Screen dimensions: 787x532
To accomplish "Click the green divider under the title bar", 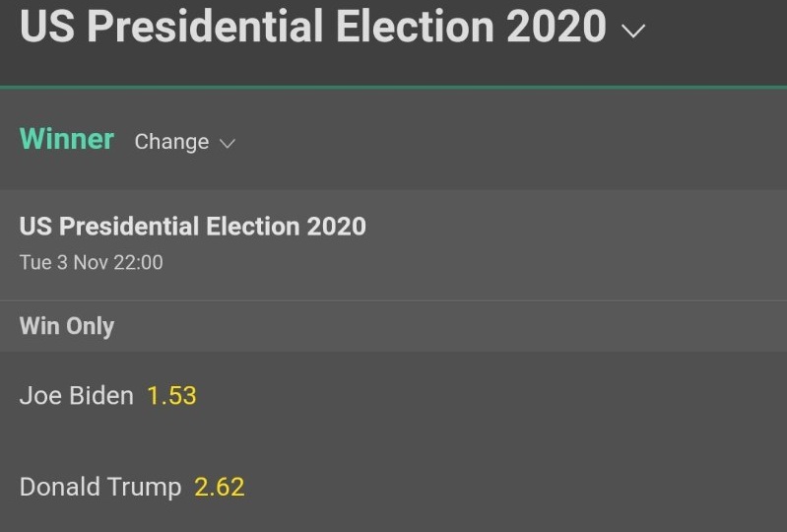I will [x=394, y=88].
